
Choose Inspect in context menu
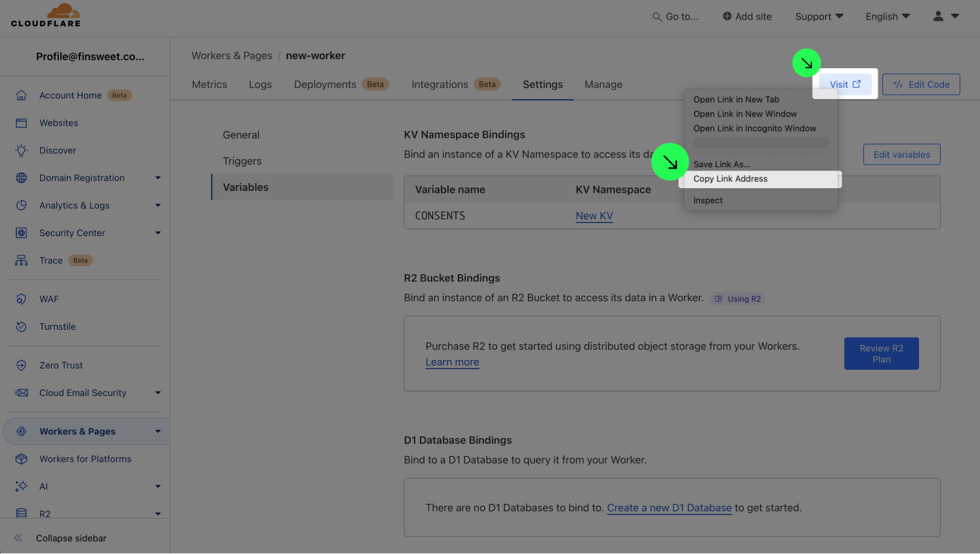pos(708,201)
